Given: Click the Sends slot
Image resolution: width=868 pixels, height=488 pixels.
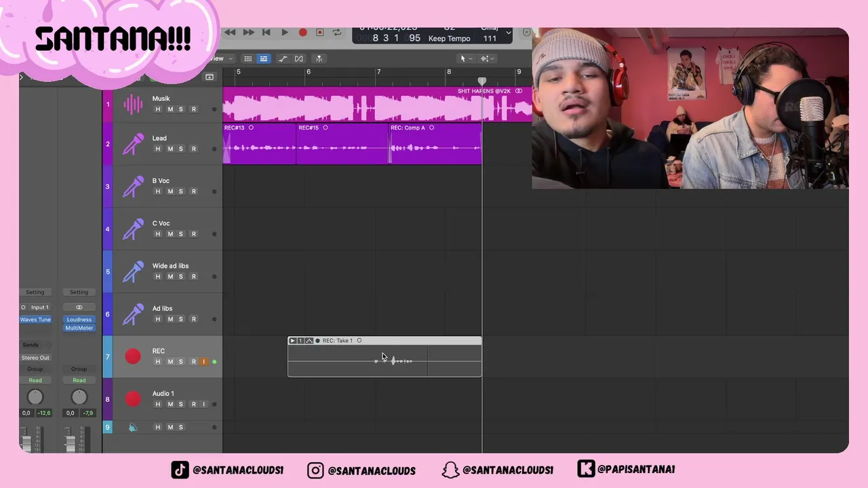Looking at the screenshot, I should (31, 345).
